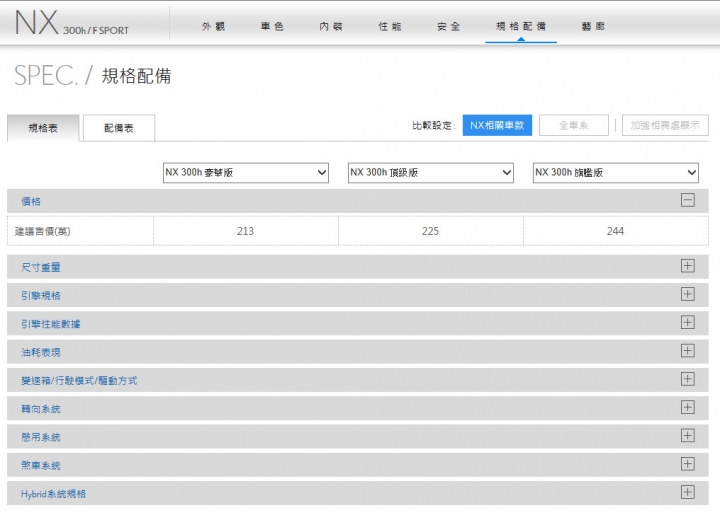The height and width of the screenshot is (515, 720).
Task: Select the 全車系 comparison button
Action: click(574, 125)
